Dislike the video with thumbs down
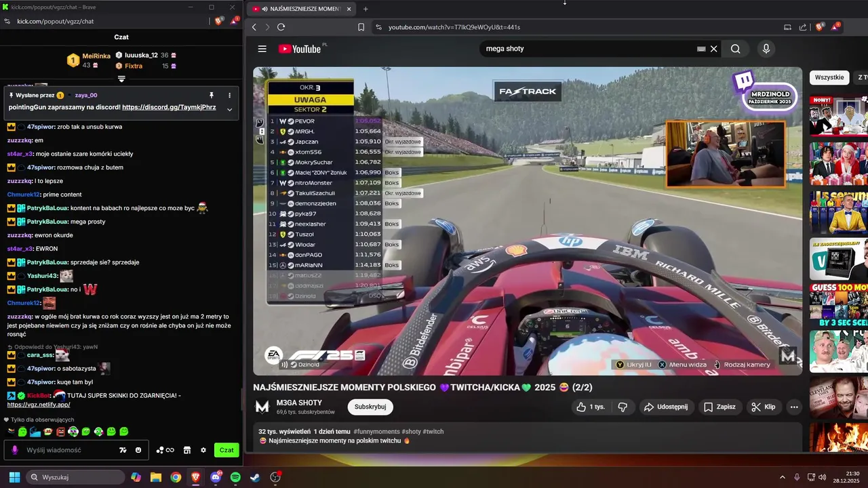868x488 pixels. (x=623, y=407)
